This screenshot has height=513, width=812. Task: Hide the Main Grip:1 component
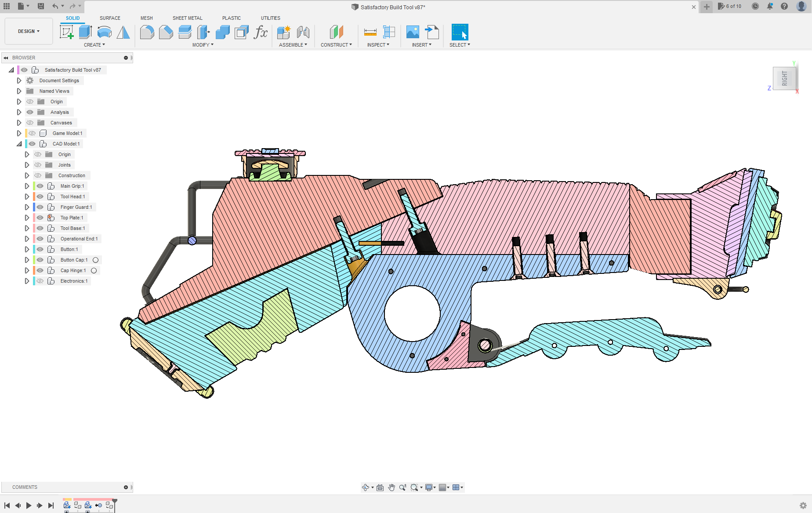click(40, 186)
